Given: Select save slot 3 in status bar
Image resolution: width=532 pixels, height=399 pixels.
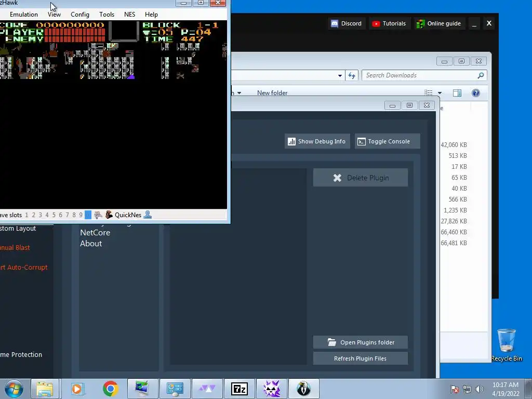Looking at the screenshot, I should click(x=41, y=215).
